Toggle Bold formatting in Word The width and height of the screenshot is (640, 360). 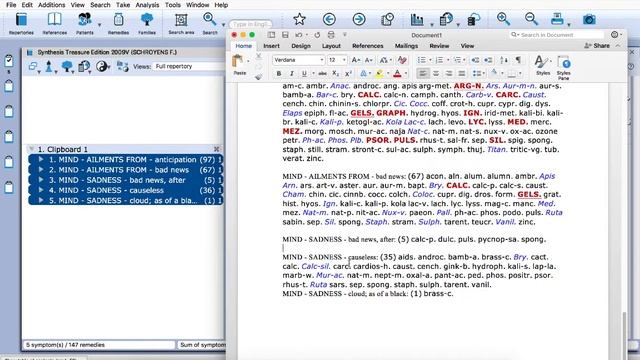point(279,73)
